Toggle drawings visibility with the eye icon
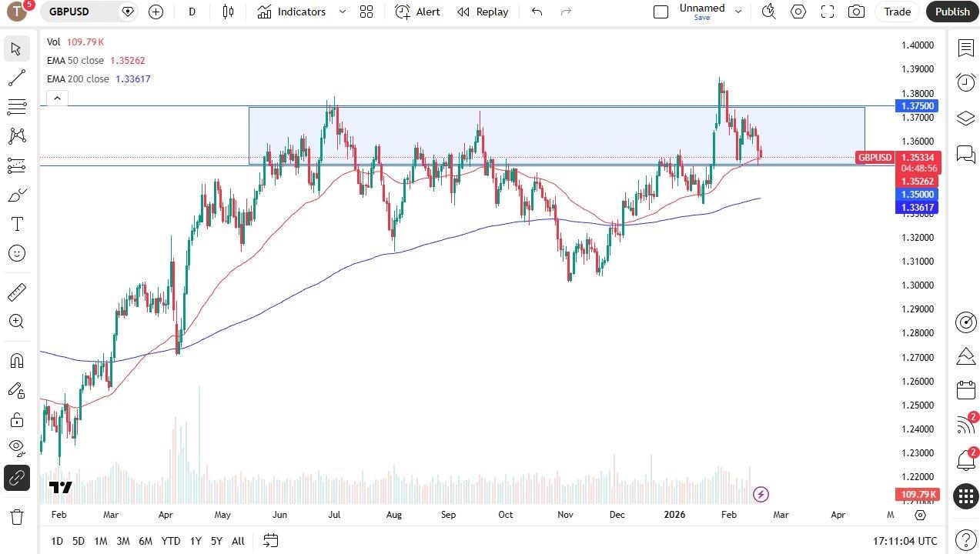Viewport: 980px width, 554px height. pos(17,448)
